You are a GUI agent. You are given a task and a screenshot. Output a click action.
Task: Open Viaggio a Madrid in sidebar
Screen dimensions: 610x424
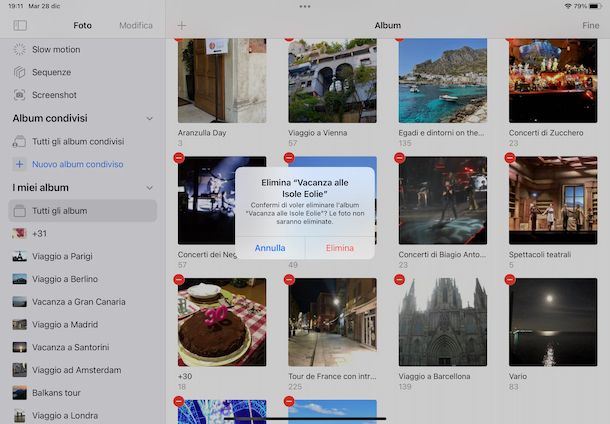pos(82,324)
